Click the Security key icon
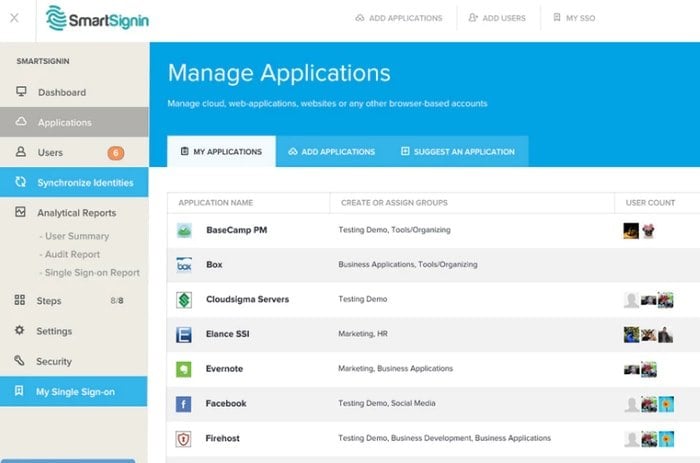 [x=19, y=360]
